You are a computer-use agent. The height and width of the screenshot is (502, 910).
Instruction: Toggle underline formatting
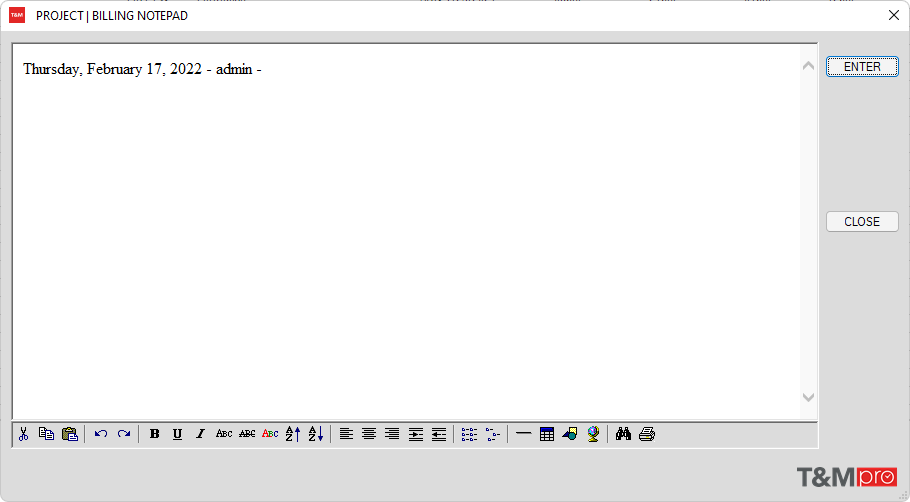tap(178, 434)
